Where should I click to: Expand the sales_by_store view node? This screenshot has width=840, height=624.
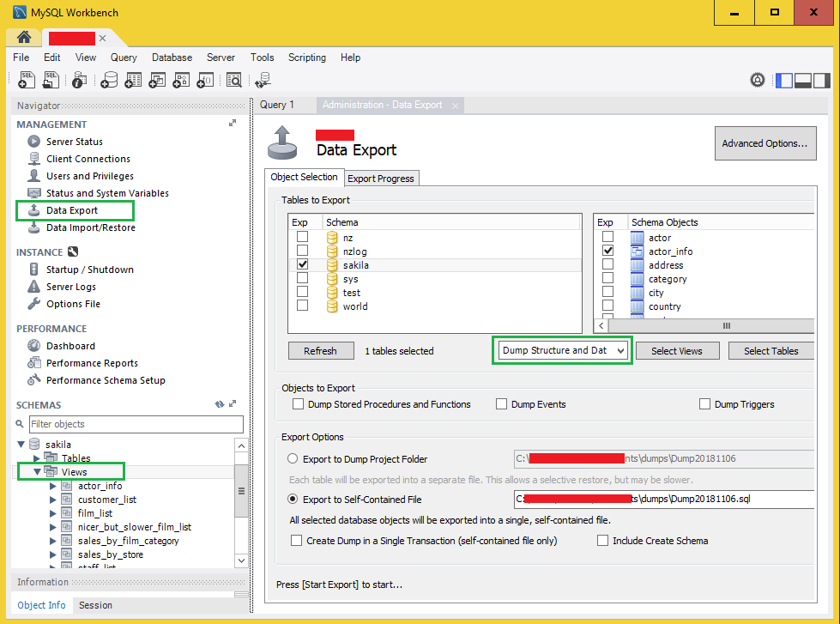tap(53, 554)
